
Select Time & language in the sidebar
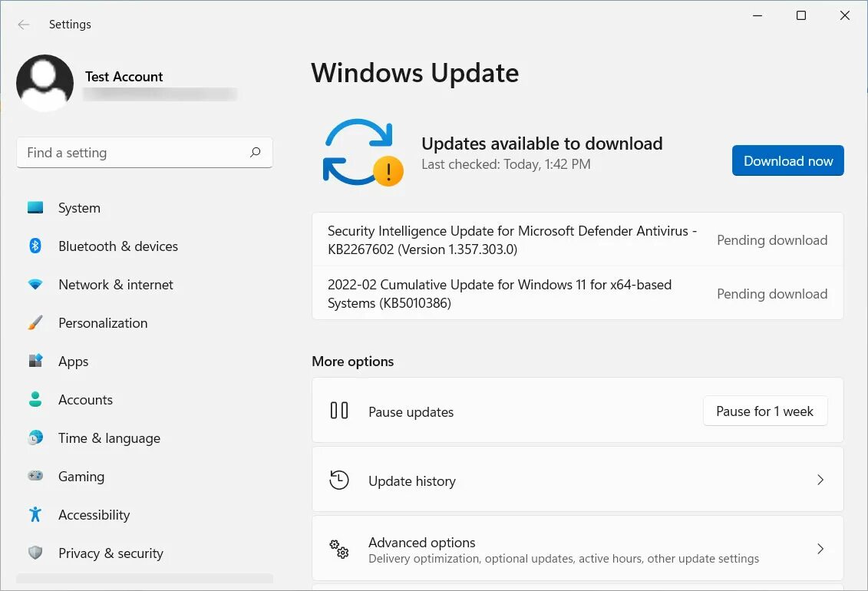coord(109,437)
